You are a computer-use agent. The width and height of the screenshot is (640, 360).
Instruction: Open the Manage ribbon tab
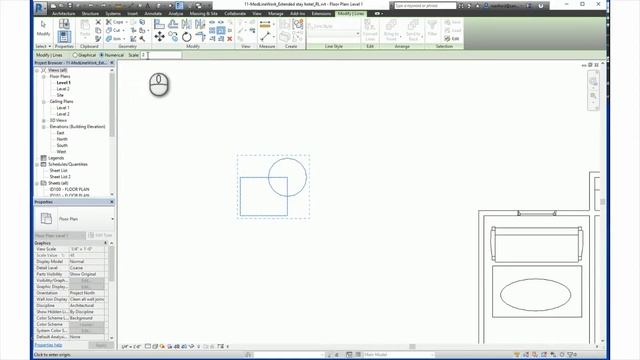[x=276, y=13]
